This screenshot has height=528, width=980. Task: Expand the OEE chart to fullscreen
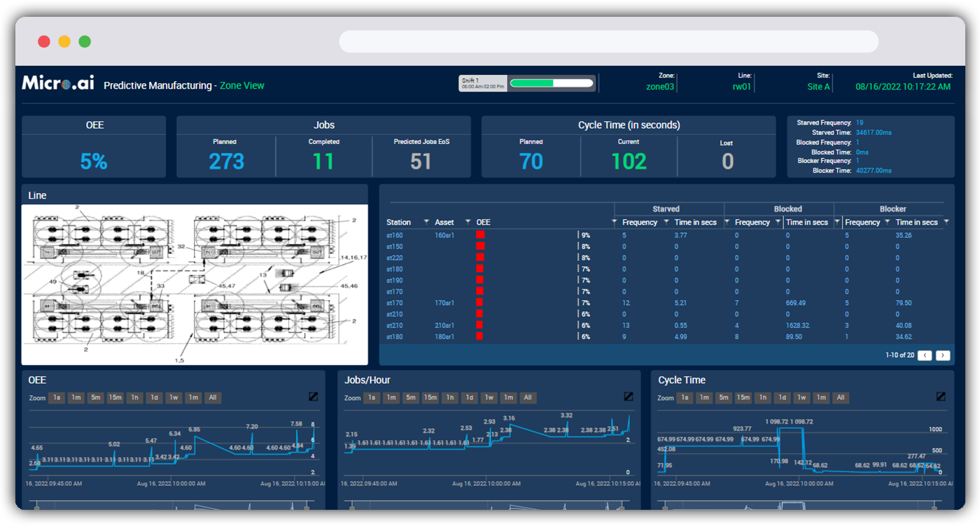pyautogui.click(x=314, y=397)
